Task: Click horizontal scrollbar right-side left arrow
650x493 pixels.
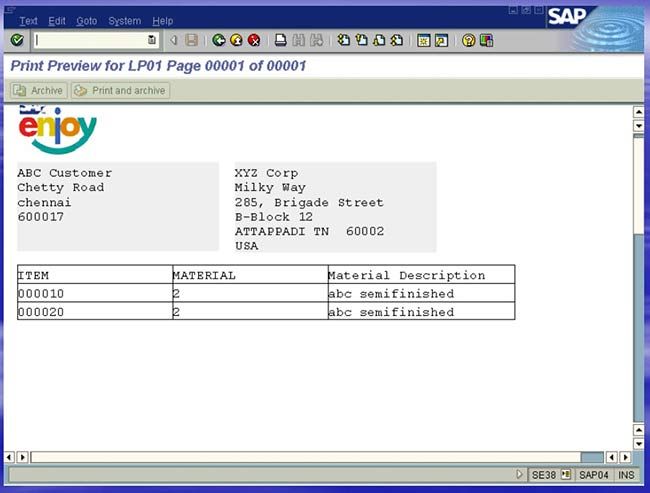Action: tap(612, 457)
